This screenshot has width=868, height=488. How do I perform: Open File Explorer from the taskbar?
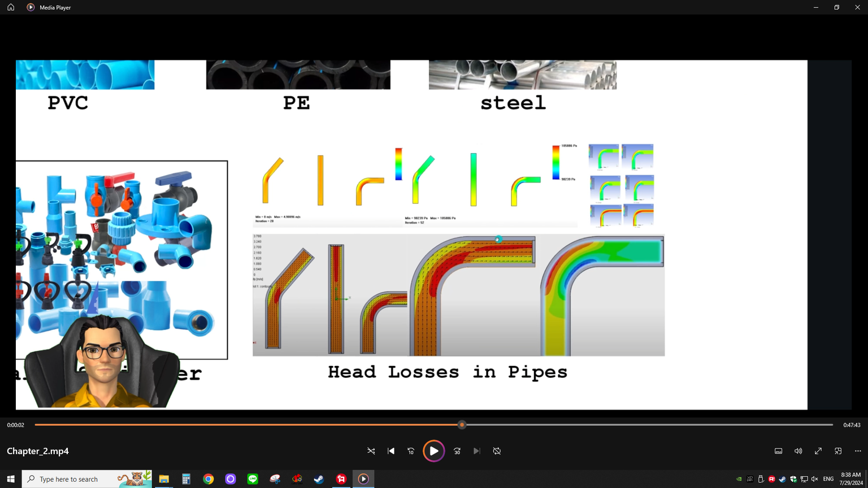[164, 479]
